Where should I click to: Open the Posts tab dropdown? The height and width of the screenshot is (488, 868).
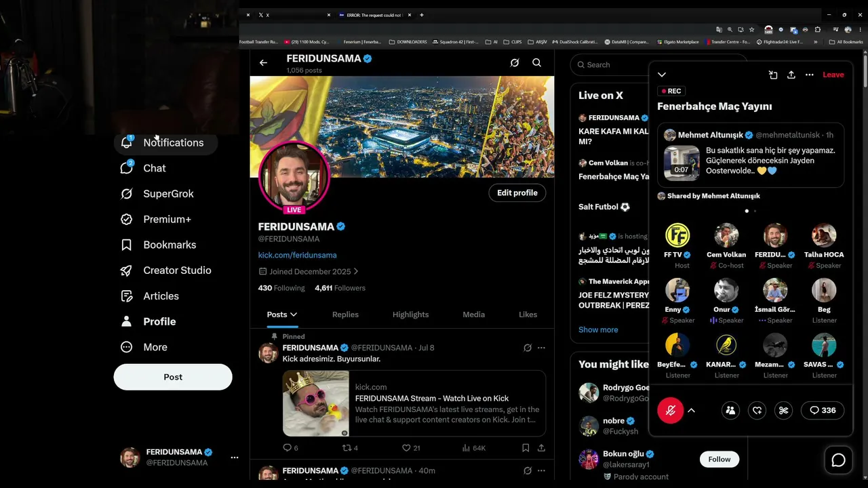pos(282,314)
